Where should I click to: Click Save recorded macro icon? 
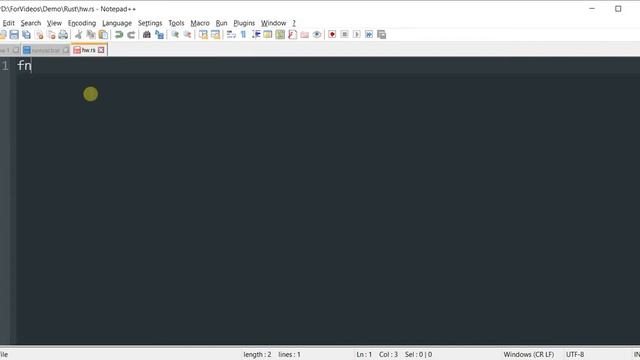381,35
